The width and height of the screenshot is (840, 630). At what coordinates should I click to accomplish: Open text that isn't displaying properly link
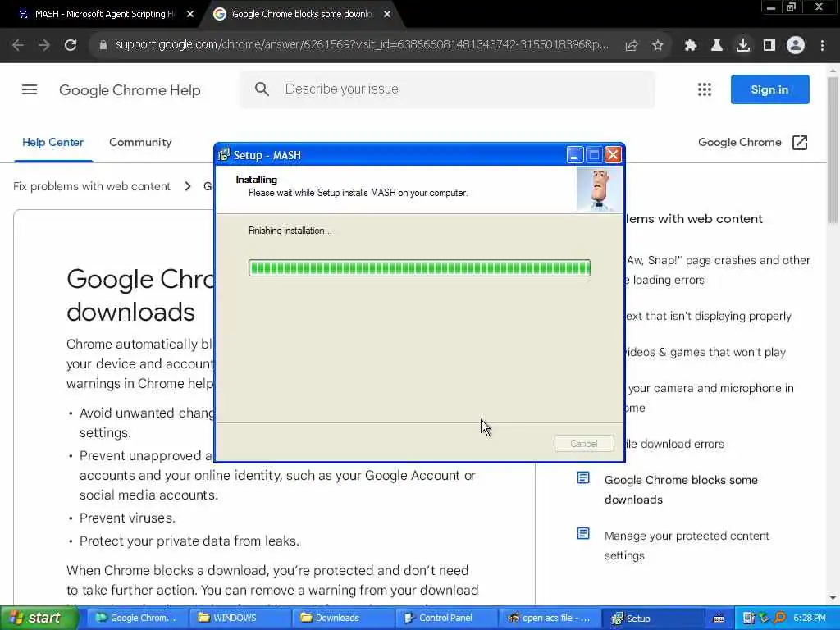click(x=708, y=316)
